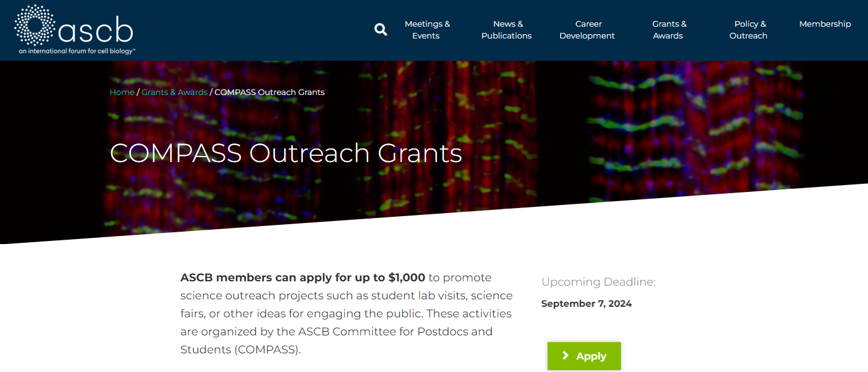Image resolution: width=868 pixels, height=372 pixels.
Task: Click the bolded $1,000 grant amount text
Action: coord(405,278)
